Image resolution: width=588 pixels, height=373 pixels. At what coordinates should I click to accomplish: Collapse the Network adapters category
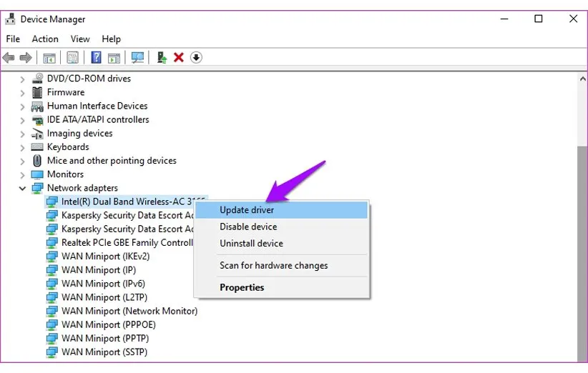point(22,189)
